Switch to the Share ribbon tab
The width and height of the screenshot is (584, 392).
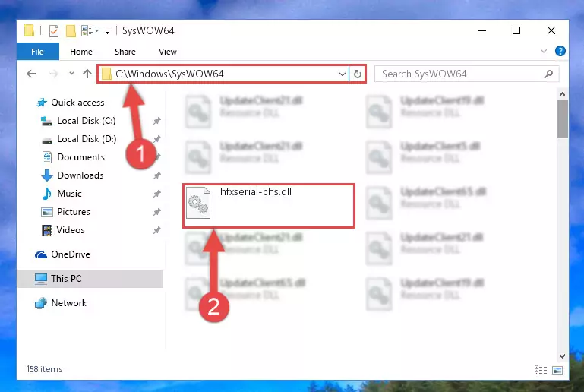[x=125, y=52]
